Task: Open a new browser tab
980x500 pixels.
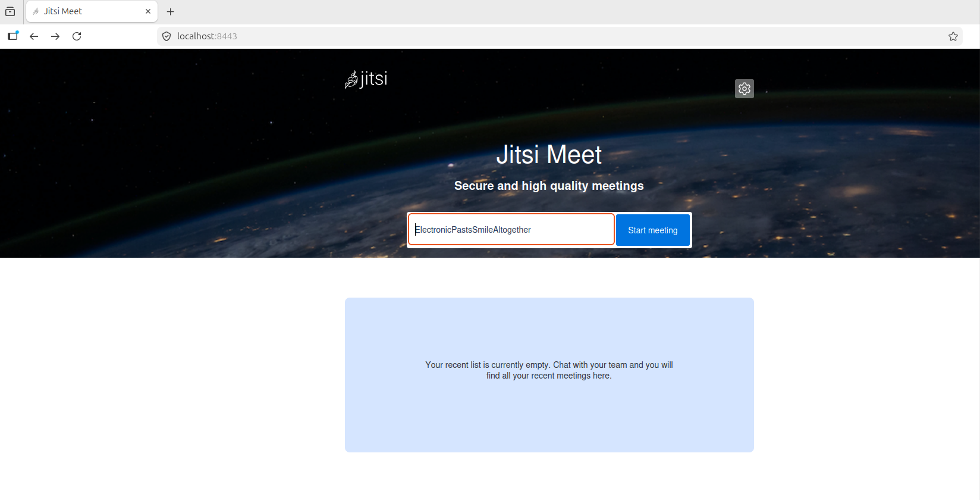Action: pyautogui.click(x=171, y=11)
